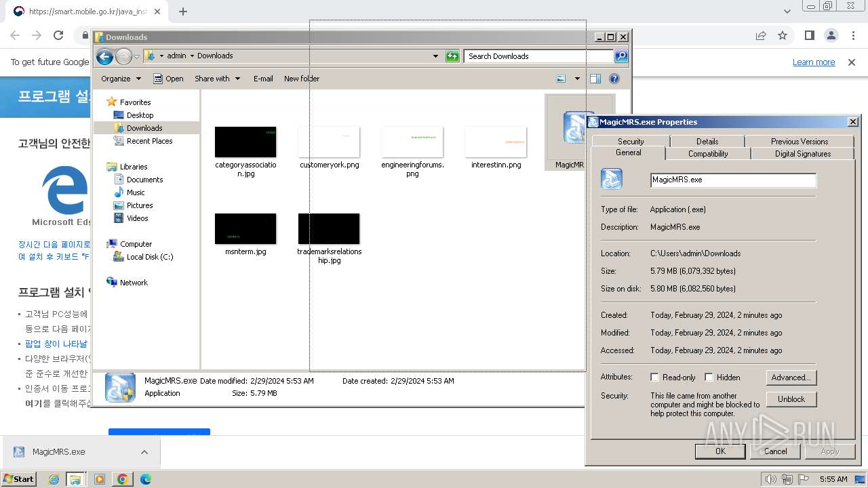Open a new Chrome tab
This screenshot has height=488, width=868.
pyautogui.click(x=183, y=12)
